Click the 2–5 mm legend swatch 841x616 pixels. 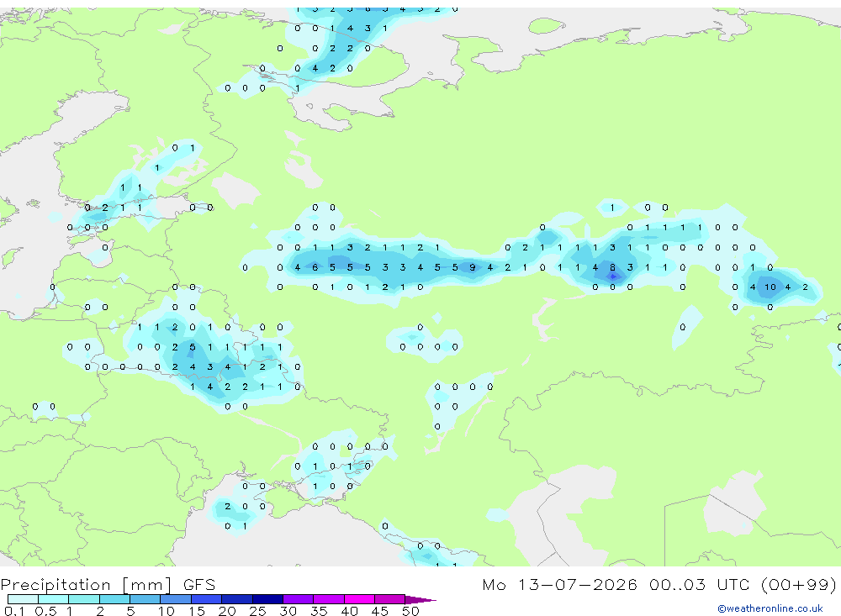tap(114, 599)
